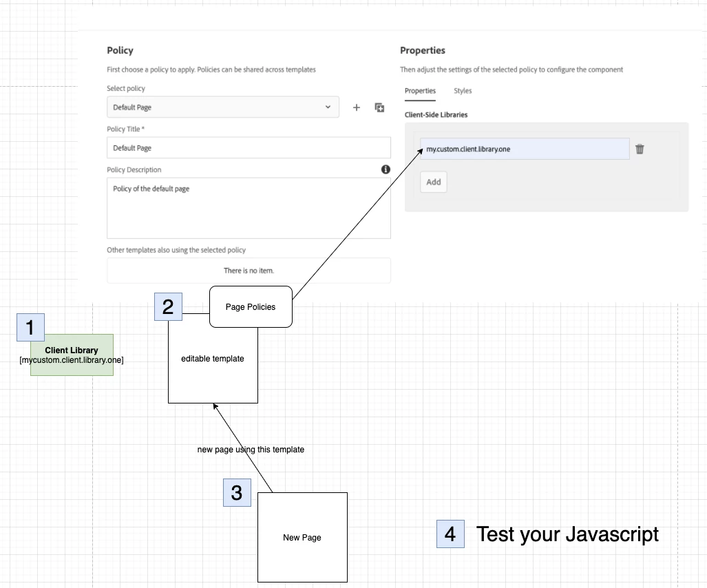Click the Properties heading
Image resolution: width=707 pixels, height=588 pixels.
click(x=423, y=50)
